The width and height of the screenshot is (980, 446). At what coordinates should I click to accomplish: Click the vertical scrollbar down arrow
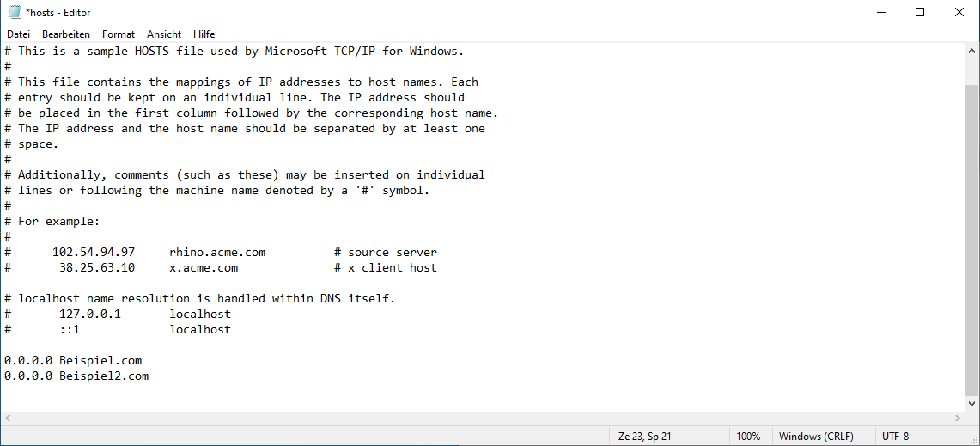(972, 405)
